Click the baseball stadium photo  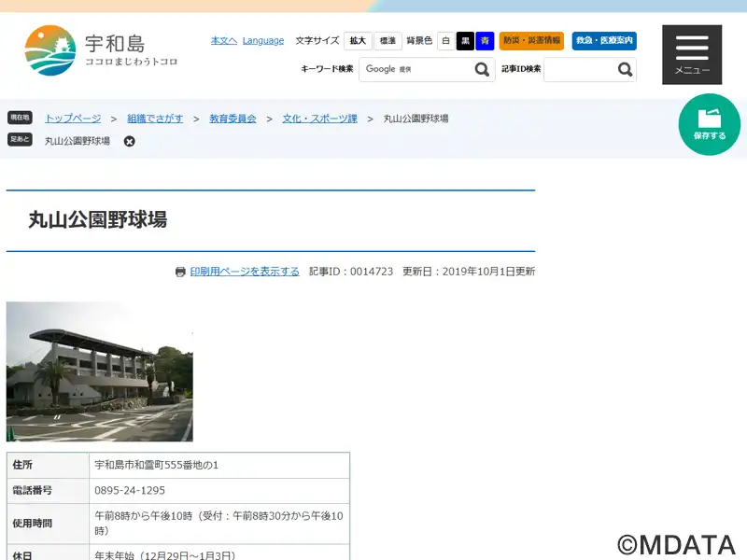coord(100,371)
